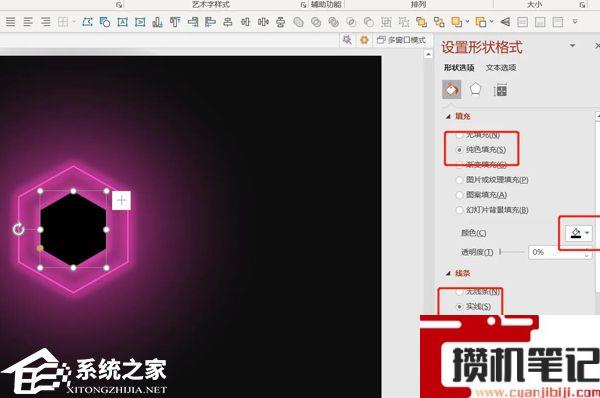600x398 pixels.
Task: Select 图片或纹理填充(P) radio option
Action: click(x=492, y=179)
